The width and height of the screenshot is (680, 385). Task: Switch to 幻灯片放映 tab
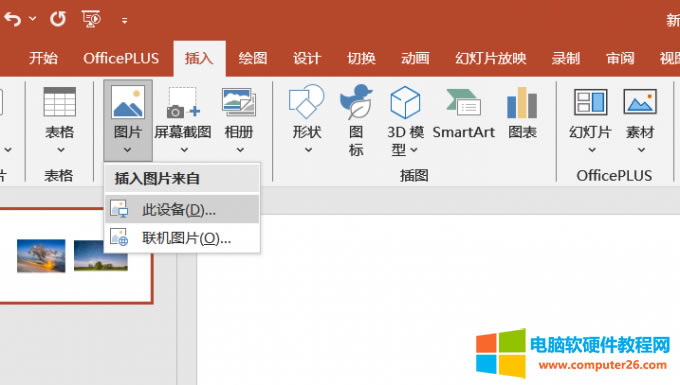(490, 58)
